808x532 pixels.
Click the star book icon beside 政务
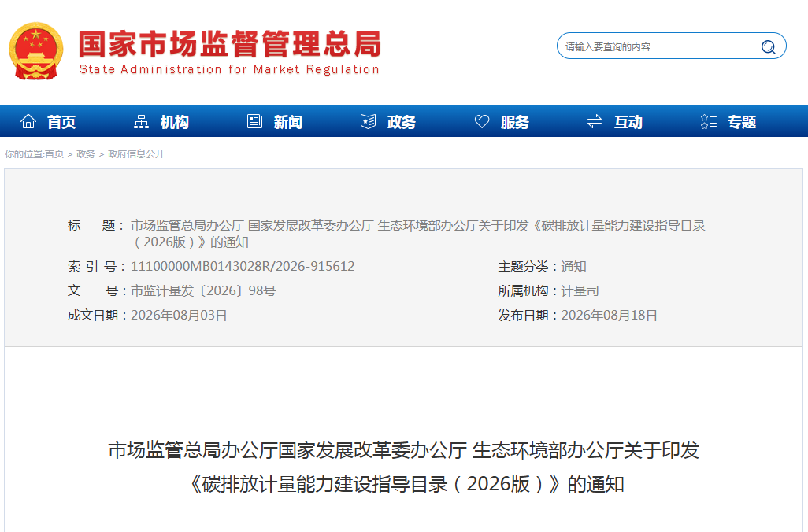[368, 121]
